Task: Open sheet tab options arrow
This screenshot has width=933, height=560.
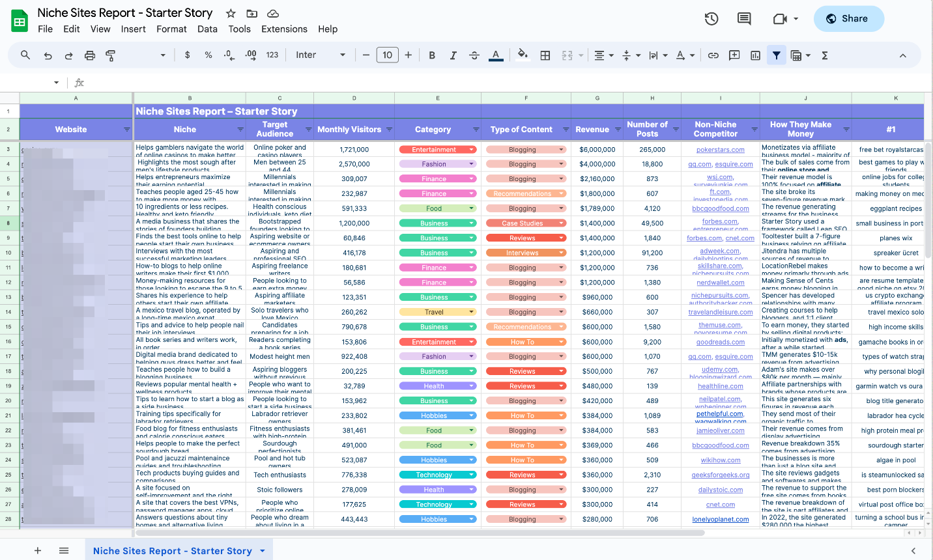Action: click(263, 551)
